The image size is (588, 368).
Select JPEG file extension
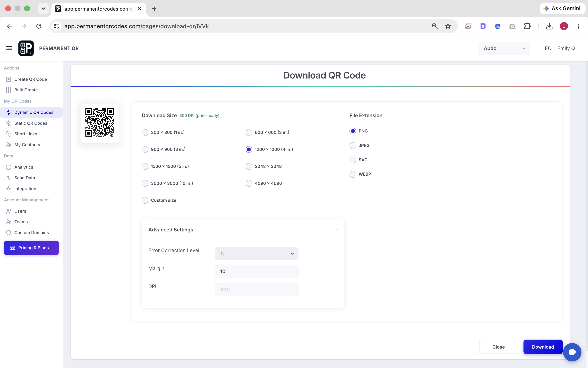click(353, 146)
